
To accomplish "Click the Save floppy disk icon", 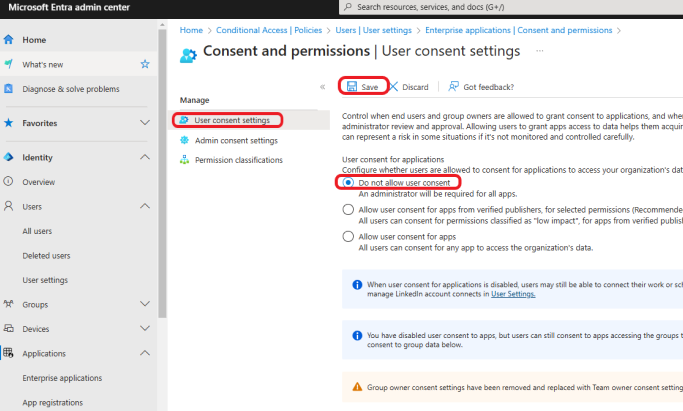I will tap(352, 86).
